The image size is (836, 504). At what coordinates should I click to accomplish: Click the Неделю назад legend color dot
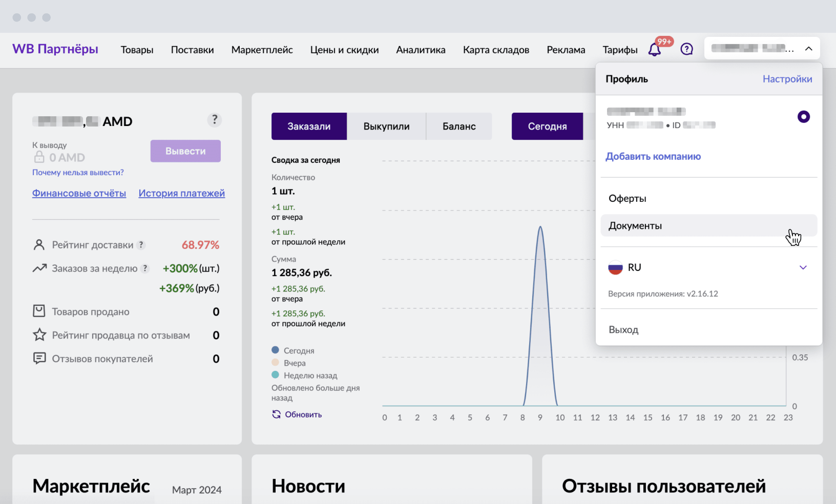(275, 375)
